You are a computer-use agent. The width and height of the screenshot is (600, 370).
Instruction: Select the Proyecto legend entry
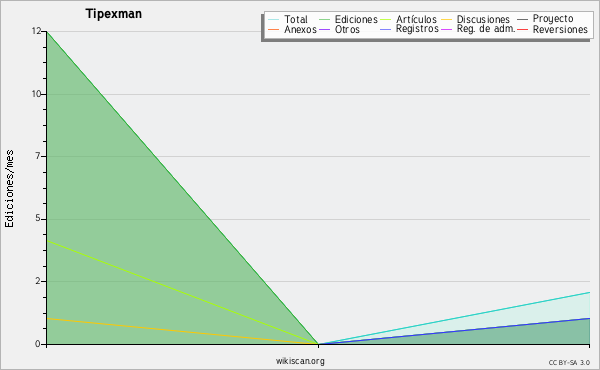tap(545, 19)
